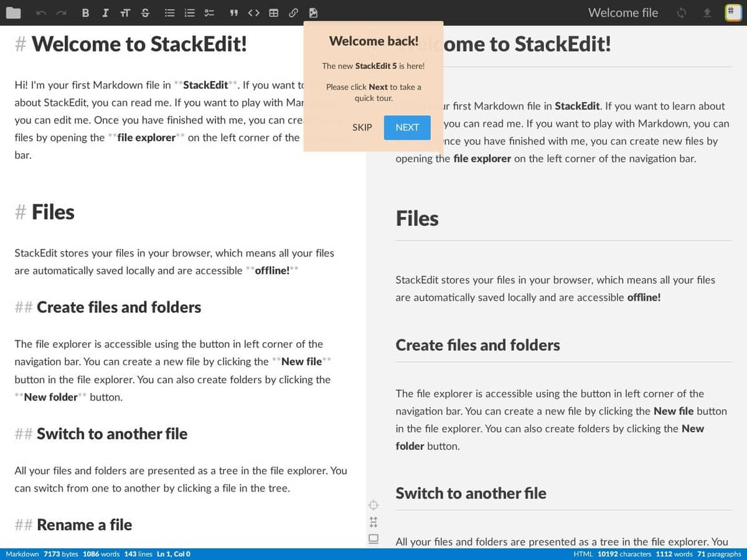
Task: Insert a blockquote
Action: coord(234,12)
